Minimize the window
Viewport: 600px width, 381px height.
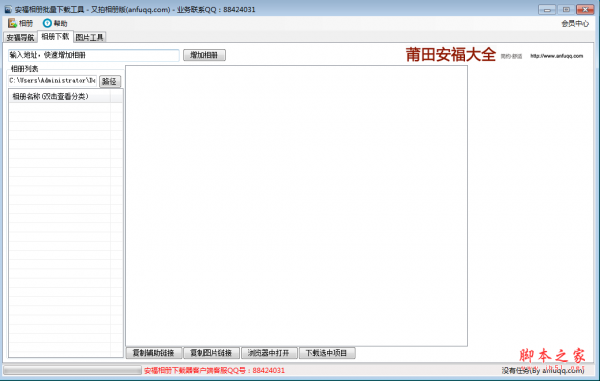point(547,9)
